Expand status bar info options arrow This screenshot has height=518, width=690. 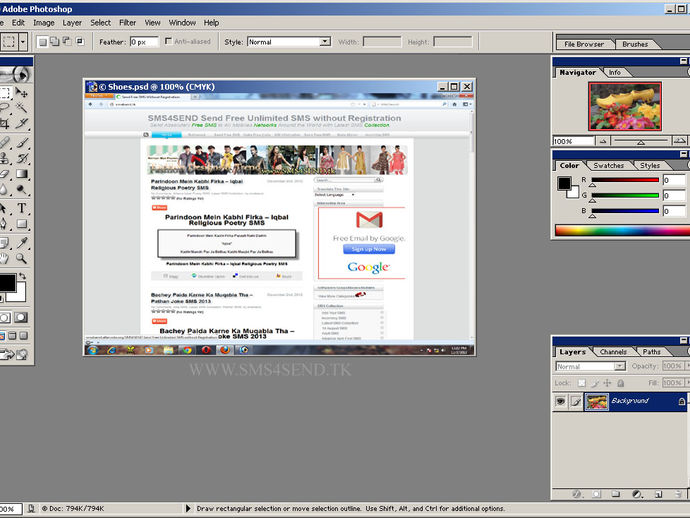[188, 508]
